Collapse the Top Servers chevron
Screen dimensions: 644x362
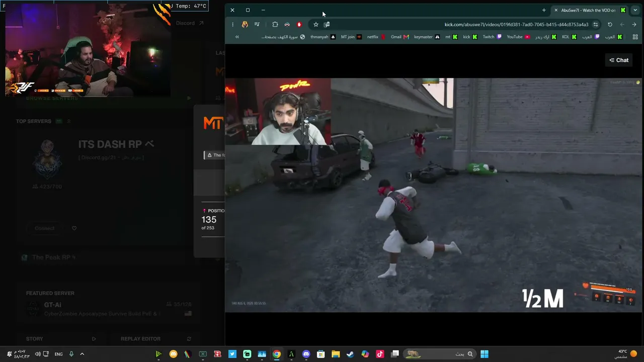pyautogui.click(x=69, y=121)
